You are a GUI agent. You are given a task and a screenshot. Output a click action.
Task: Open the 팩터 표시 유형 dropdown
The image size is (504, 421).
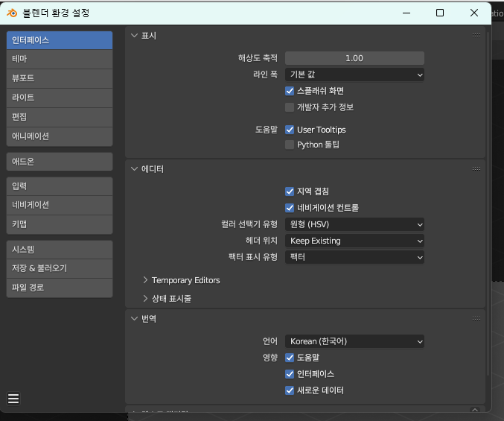point(354,257)
